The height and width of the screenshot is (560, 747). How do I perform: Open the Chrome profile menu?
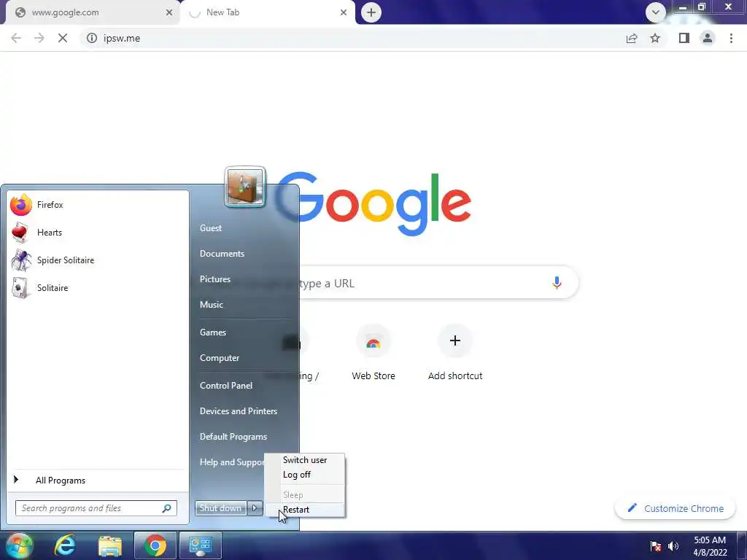[x=708, y=38]
